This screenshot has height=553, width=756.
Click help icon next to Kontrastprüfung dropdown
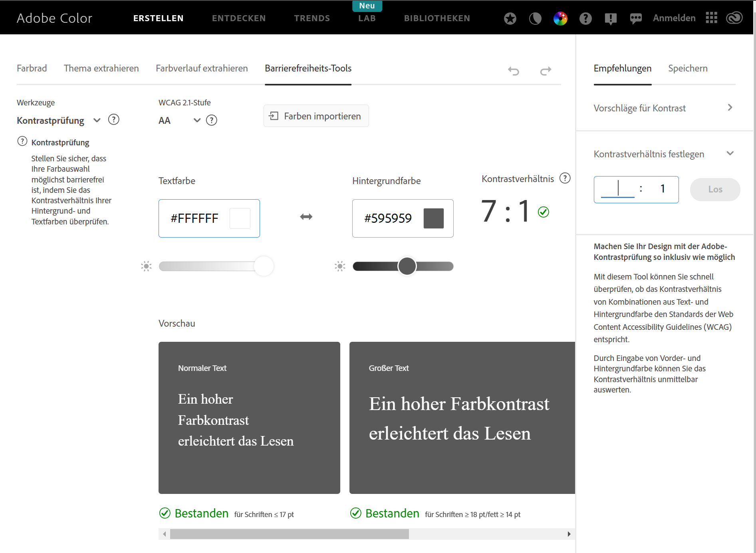coord(114,120)
